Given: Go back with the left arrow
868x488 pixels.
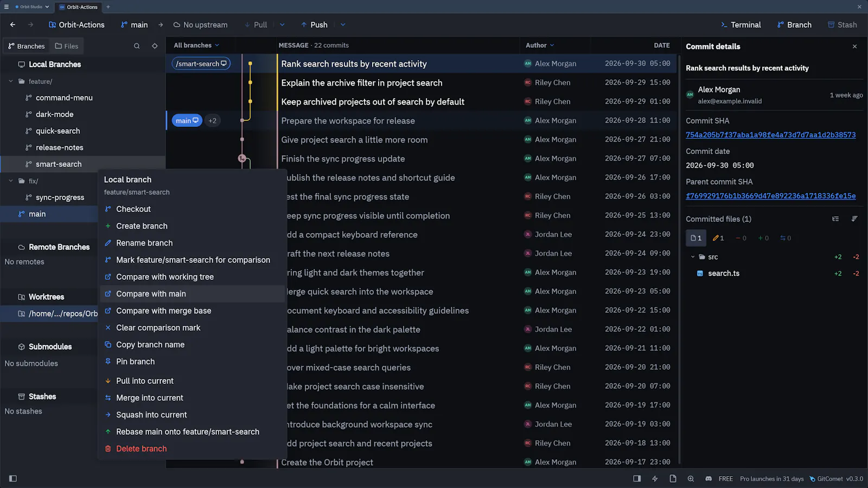Looking at the screenshot, I should (12, 25).
